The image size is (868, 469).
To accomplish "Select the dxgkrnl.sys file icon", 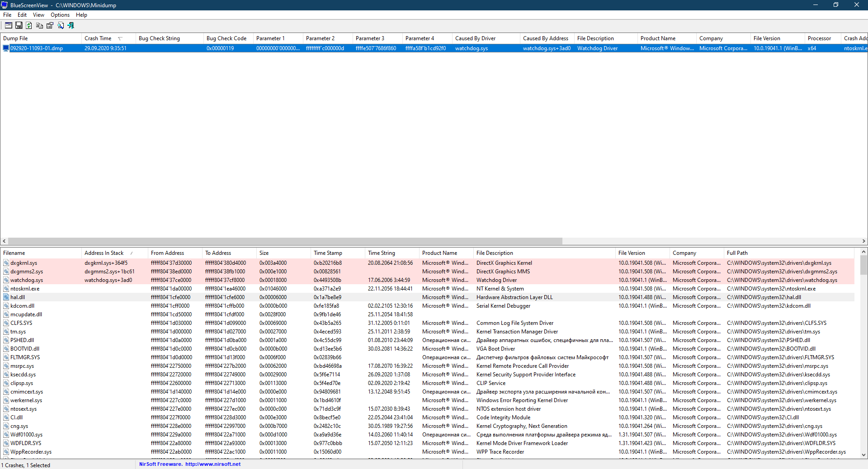I will click(6, 263).
